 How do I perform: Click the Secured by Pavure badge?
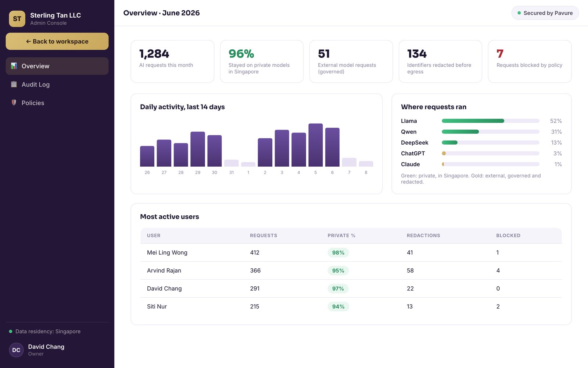coord(545,13)
